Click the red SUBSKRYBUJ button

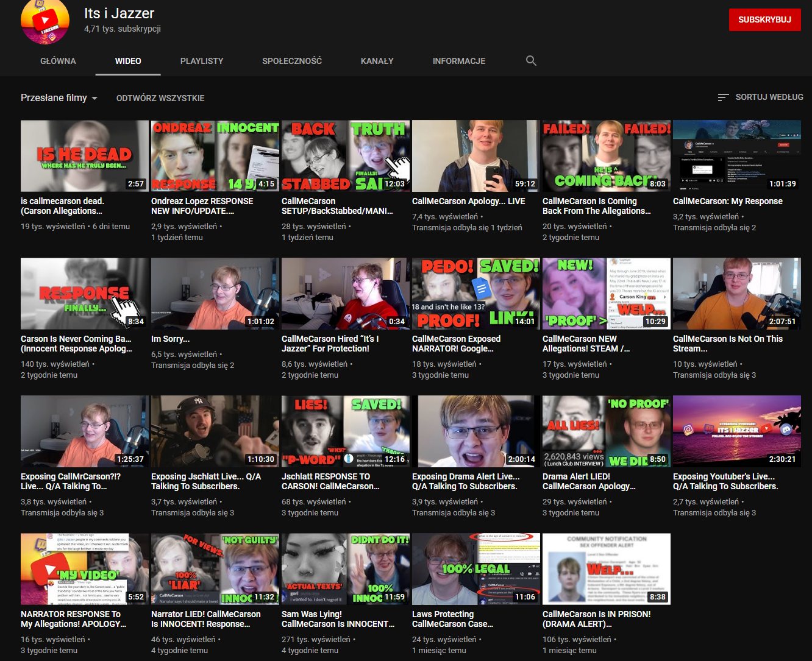coord(764,20)
